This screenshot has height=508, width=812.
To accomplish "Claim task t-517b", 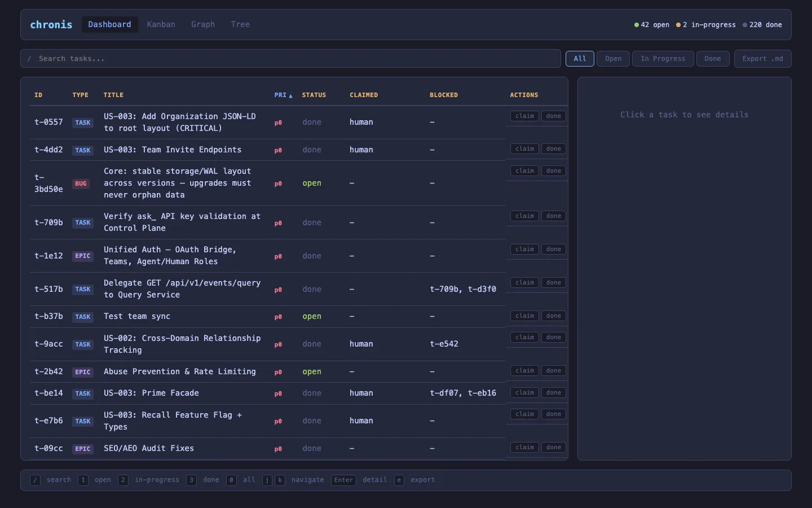I will [524, 283].
